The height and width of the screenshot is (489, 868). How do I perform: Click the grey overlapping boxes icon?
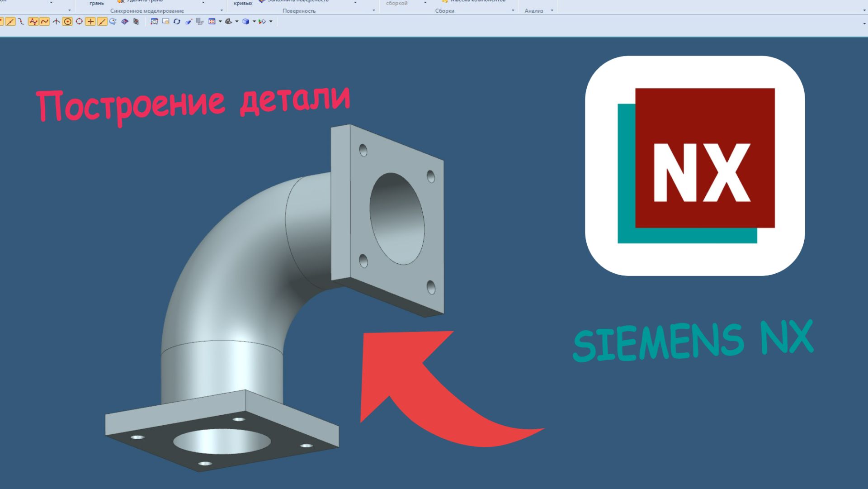coord(200,21)
